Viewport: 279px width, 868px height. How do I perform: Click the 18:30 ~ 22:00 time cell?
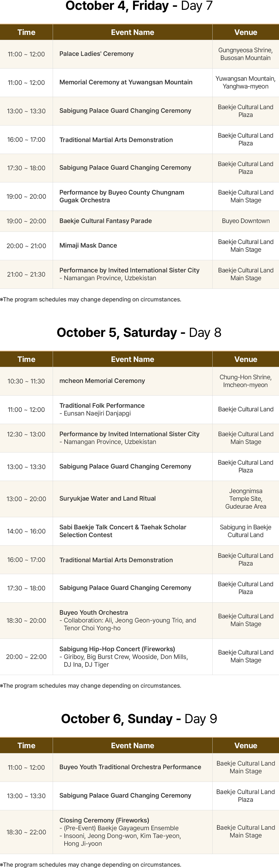(x=26, y=832)
